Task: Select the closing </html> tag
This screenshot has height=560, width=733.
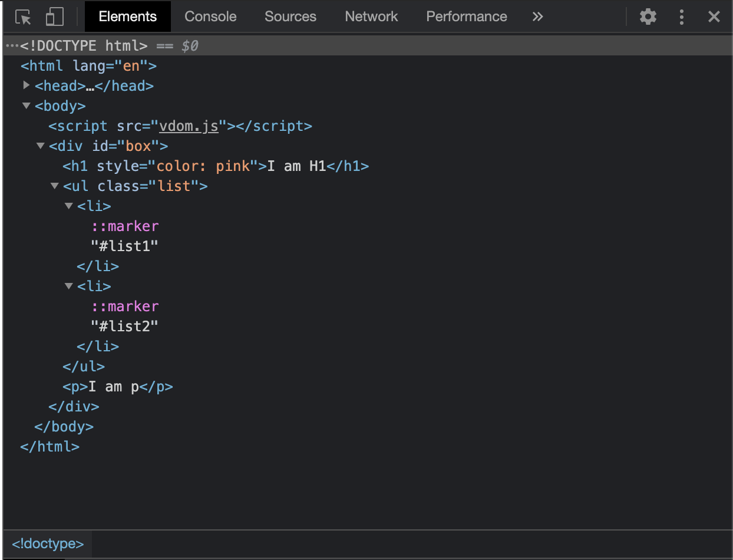Action: (49, 447)
